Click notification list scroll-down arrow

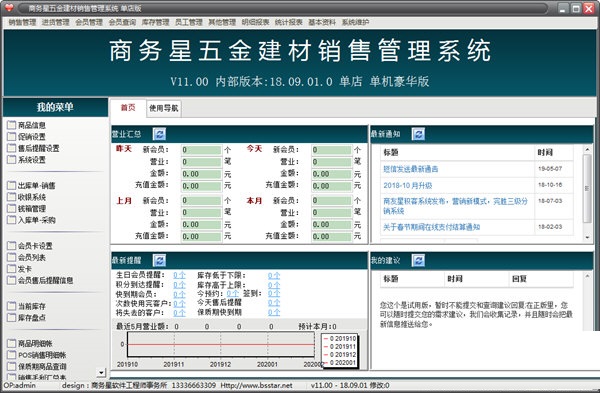pyautogui.click(x=587, y=237)
